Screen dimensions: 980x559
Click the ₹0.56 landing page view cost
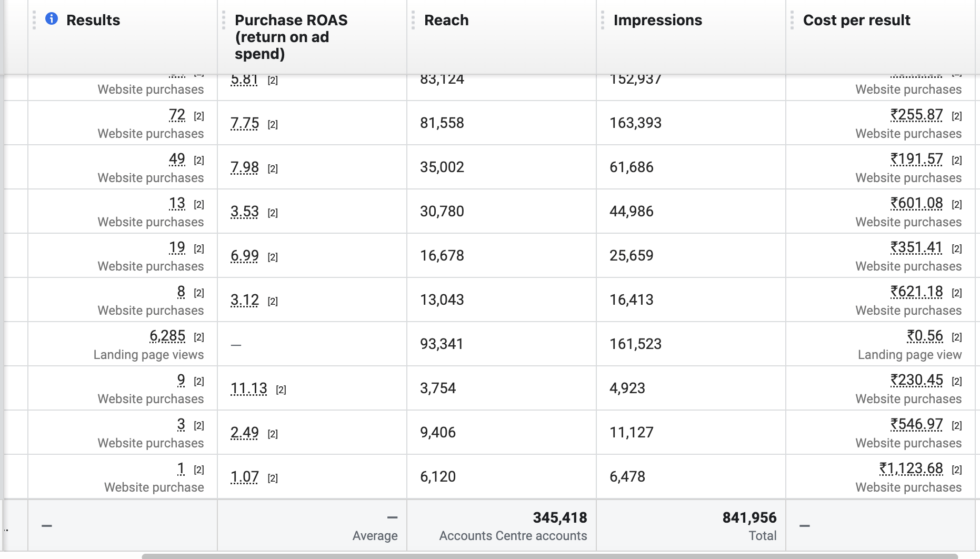925,336
